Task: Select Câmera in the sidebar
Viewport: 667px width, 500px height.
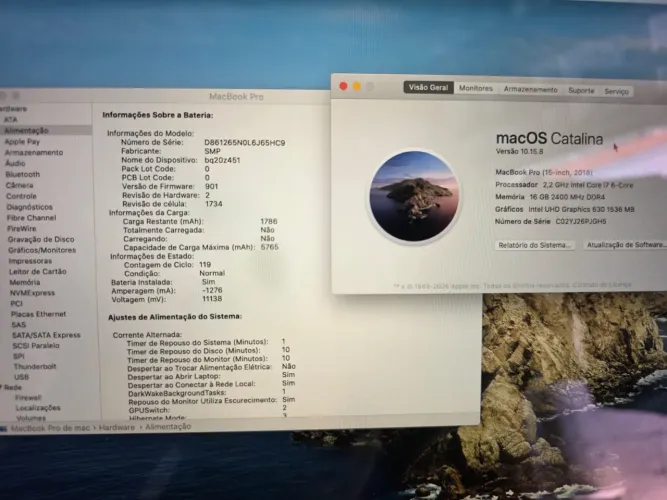Action: click(x=20, y=185)
